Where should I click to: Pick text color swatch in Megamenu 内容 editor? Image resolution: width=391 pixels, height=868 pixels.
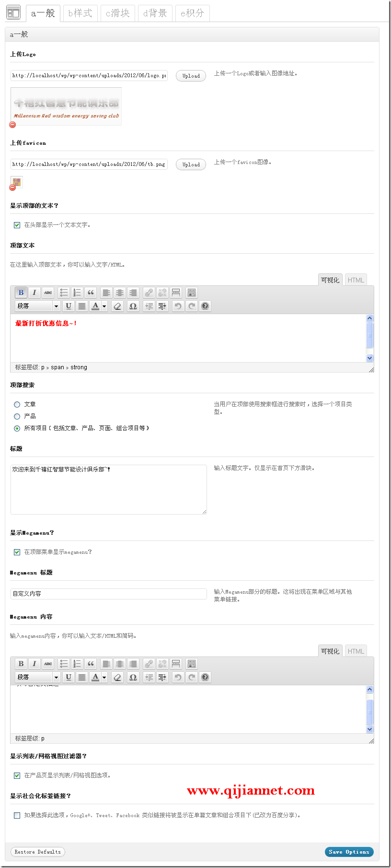click(95, 677)
